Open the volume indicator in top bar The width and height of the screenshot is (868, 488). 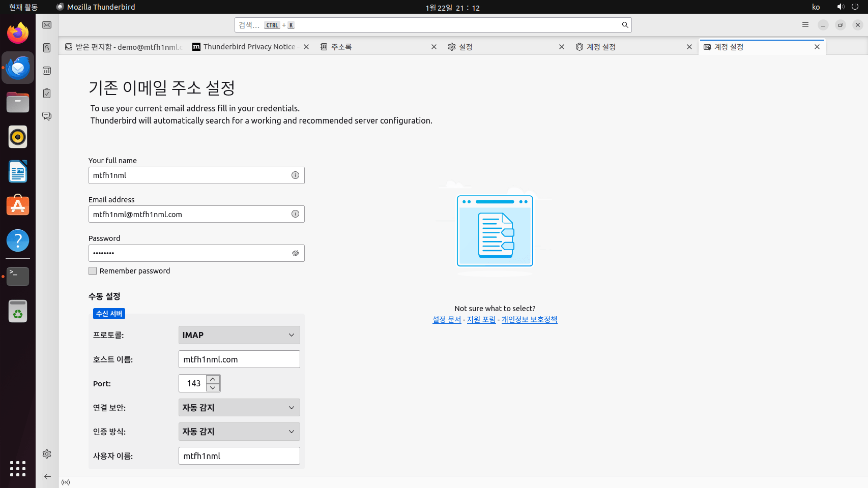[841, 7]
